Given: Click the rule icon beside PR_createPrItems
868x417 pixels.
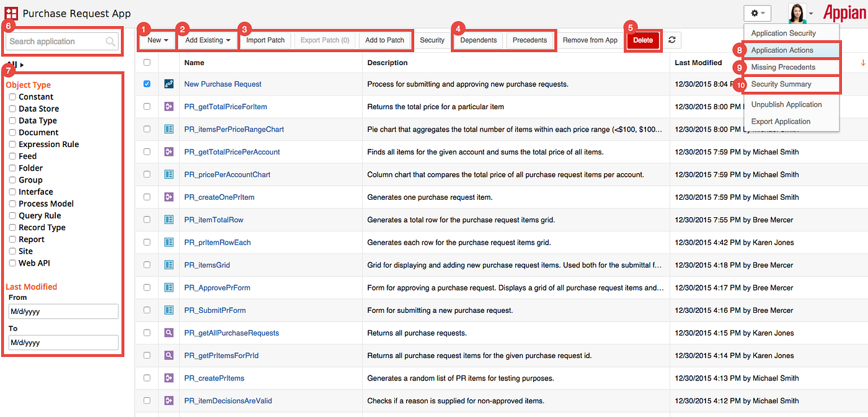Looking at the screenshot, I should 169,378.
